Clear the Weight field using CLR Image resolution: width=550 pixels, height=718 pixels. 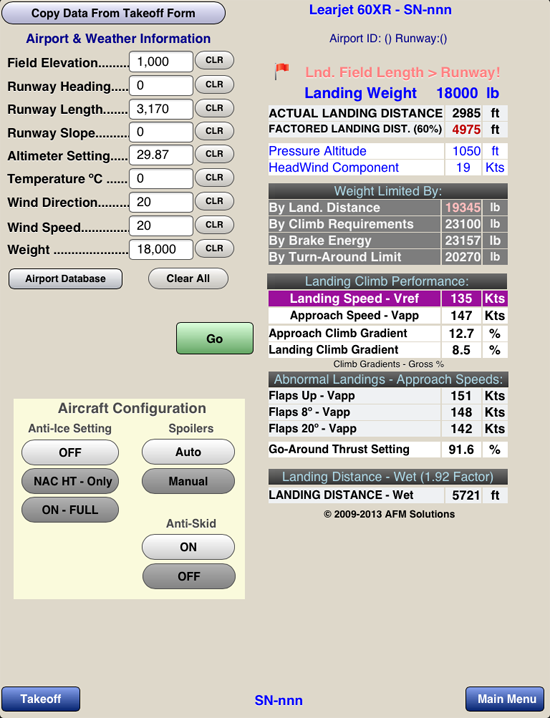coord(214,249)
